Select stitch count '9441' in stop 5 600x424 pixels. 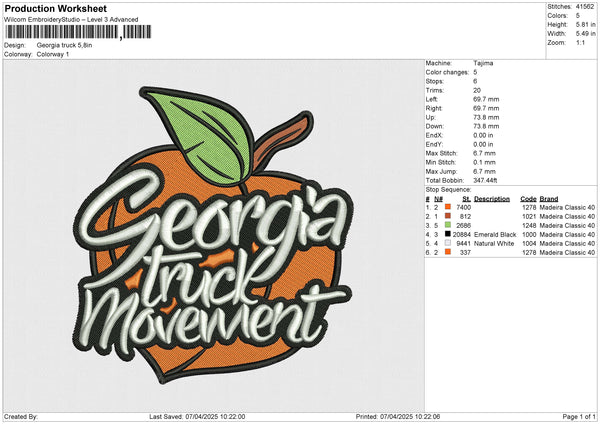[463, 243]
